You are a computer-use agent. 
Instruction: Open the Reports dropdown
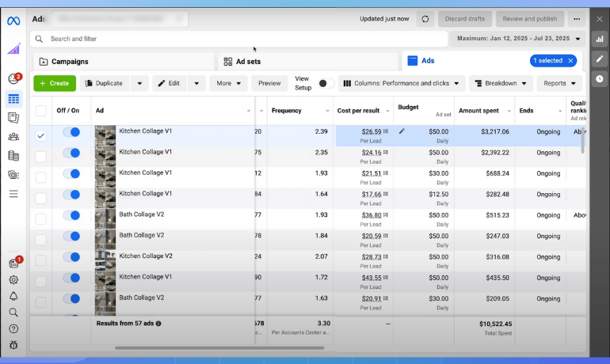coord(559,83)
